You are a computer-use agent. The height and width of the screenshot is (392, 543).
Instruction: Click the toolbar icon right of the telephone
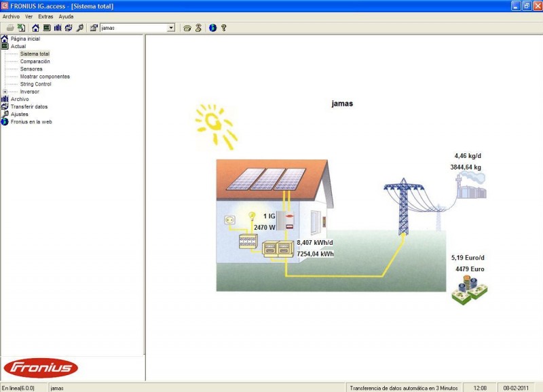pos(198,28)
